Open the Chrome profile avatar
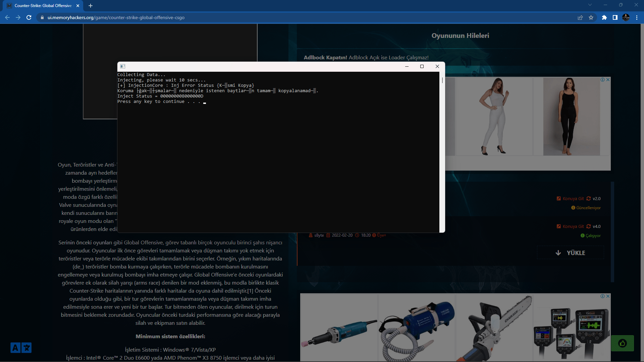This screenshot has height=362, width=644. [626, 17]
